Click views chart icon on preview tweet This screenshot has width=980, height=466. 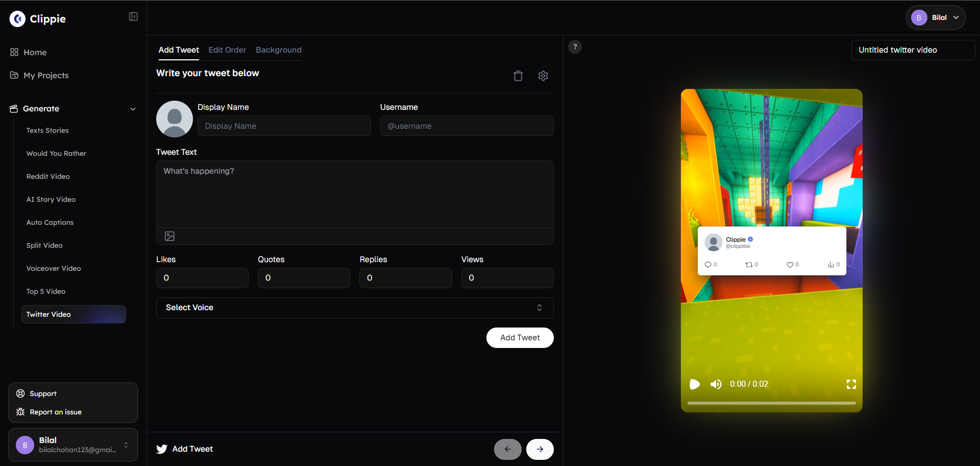tap(831, 265)
